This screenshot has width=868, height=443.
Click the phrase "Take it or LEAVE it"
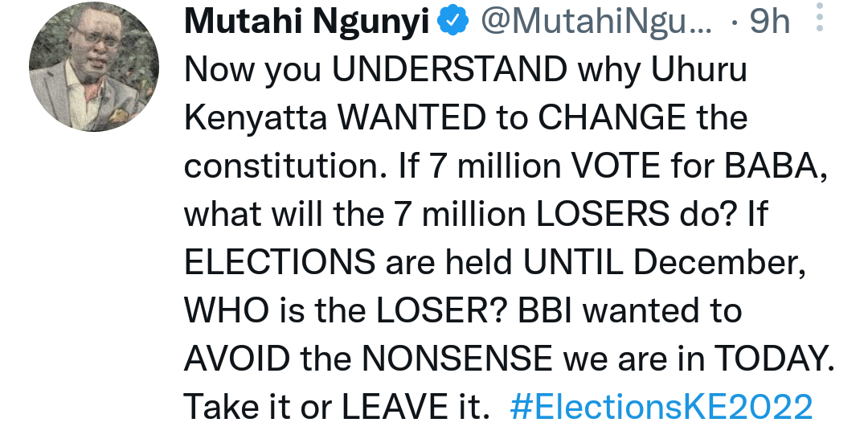point(337,408)
